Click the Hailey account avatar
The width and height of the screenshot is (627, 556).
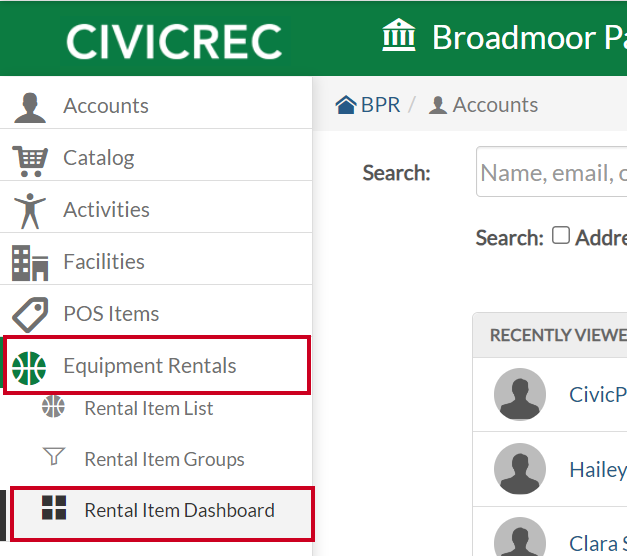520,469
